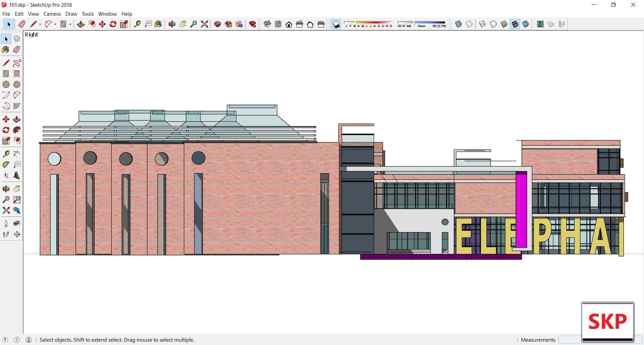Click the sign-in user status icon
This screenshot has height=345, width=644.
(x=29, y=340)
